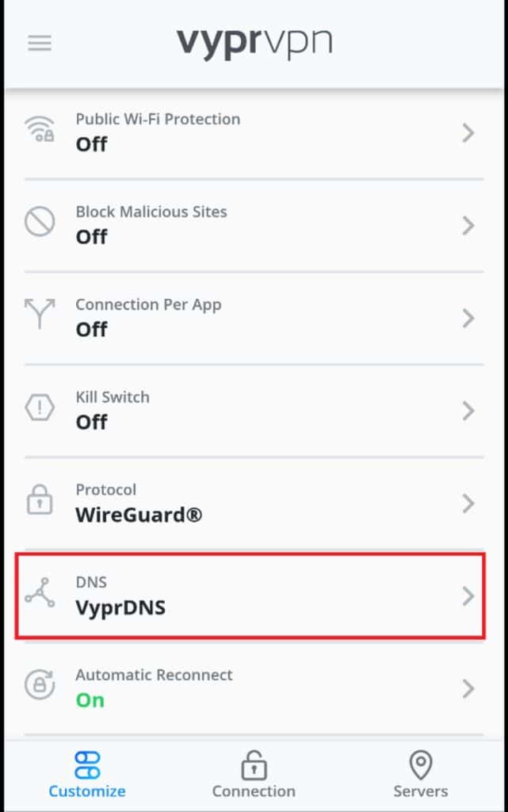Open the VyprDNS setting

click(x=120, y=608)
